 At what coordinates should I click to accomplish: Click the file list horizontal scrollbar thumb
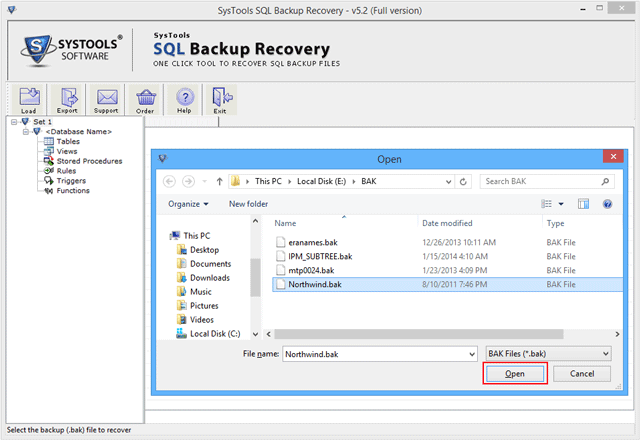419,334
